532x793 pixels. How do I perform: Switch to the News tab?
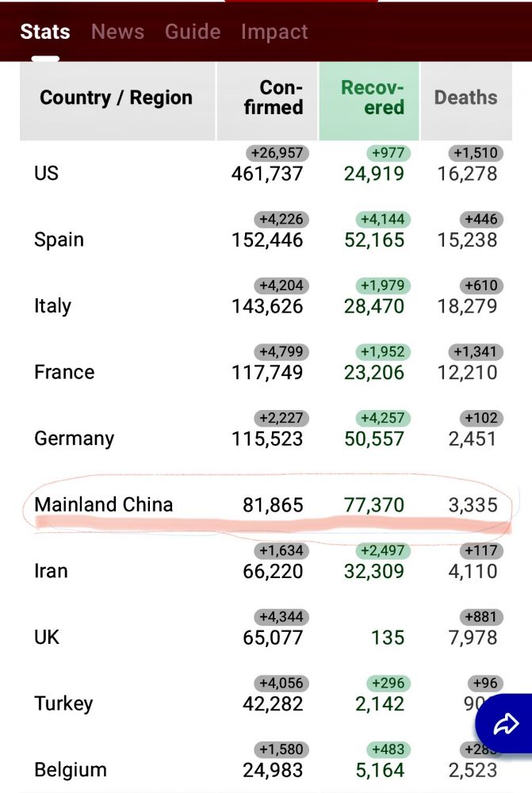click(117, 32)
